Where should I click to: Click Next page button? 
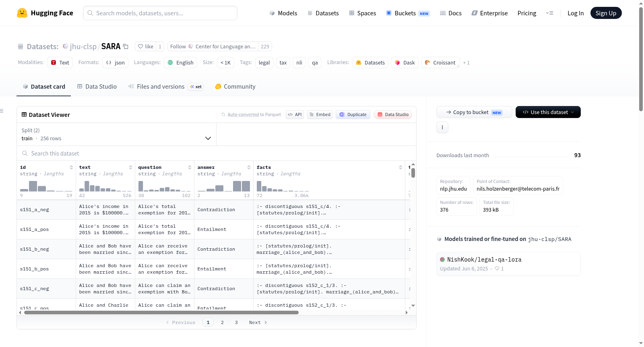pos(258,322)
